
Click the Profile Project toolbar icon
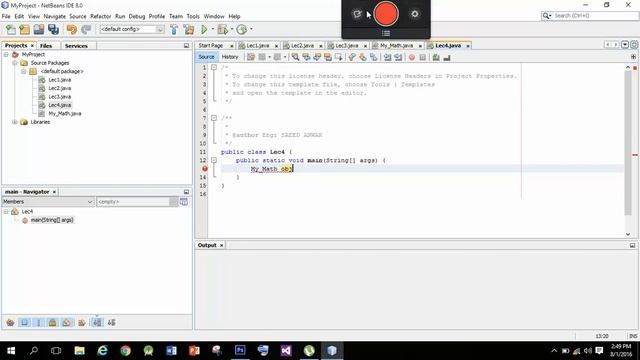(242, 29)
